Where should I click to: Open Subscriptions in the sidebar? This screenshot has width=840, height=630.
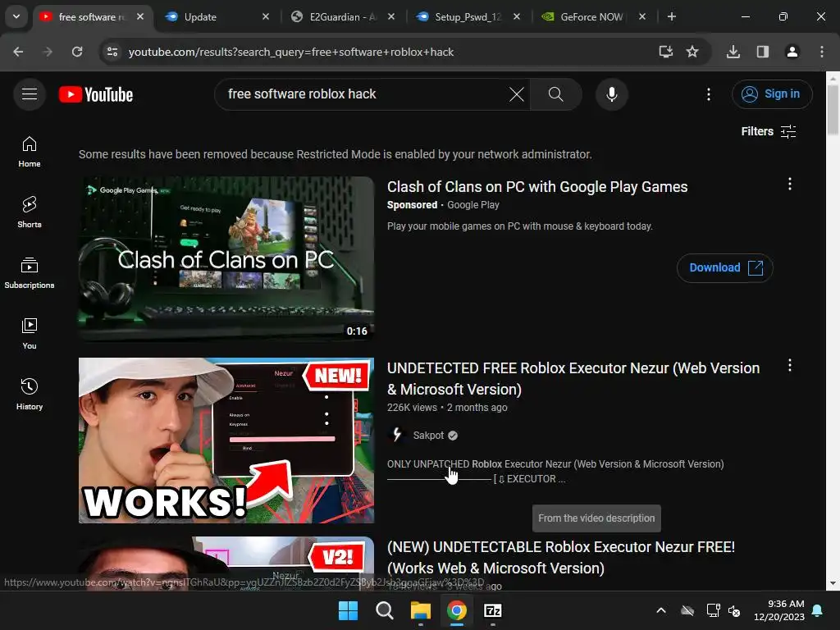coord(30,273)
